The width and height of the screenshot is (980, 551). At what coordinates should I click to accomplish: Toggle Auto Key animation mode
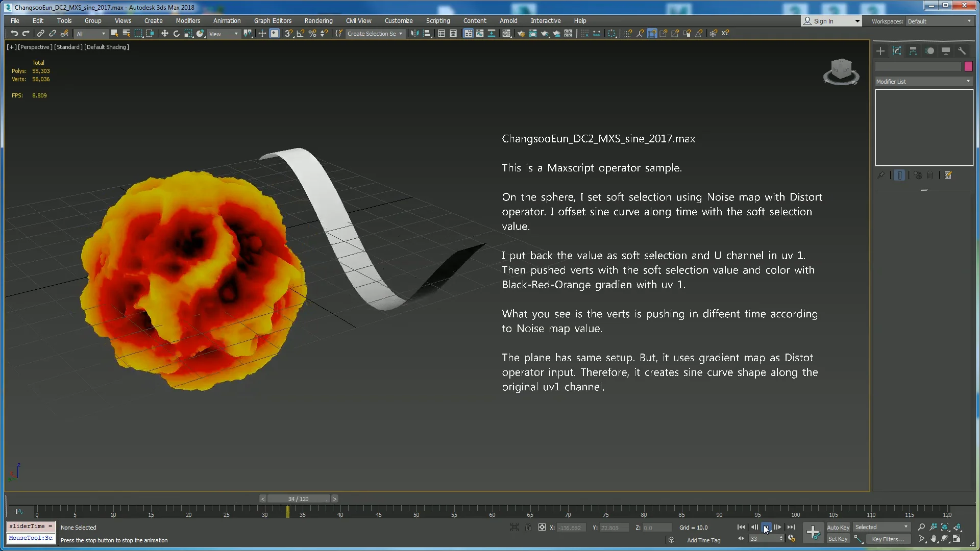coord(838,528)
